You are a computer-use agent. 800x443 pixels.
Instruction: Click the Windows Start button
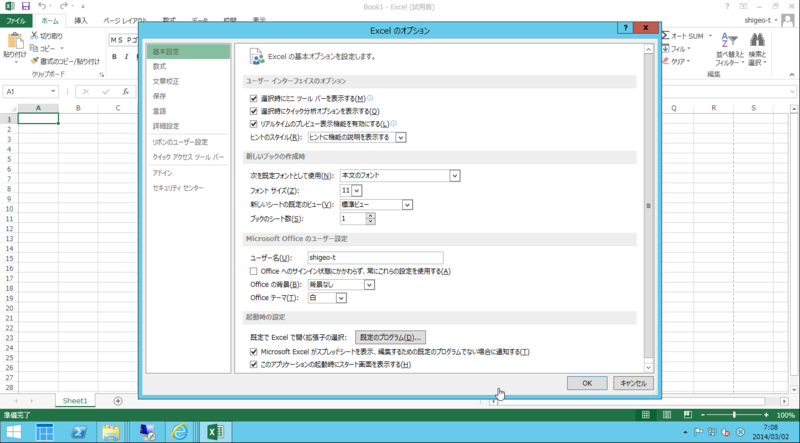click(x=14, y=432)
